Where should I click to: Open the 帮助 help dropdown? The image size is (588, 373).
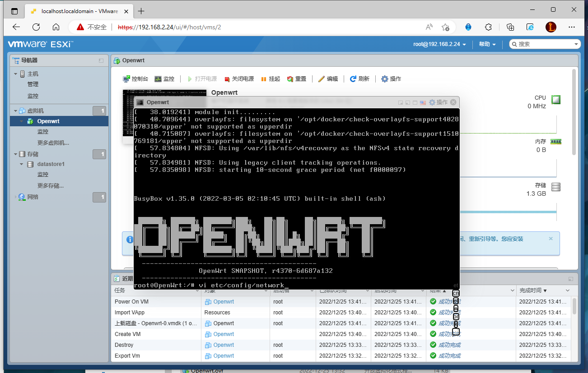(487, 44)
